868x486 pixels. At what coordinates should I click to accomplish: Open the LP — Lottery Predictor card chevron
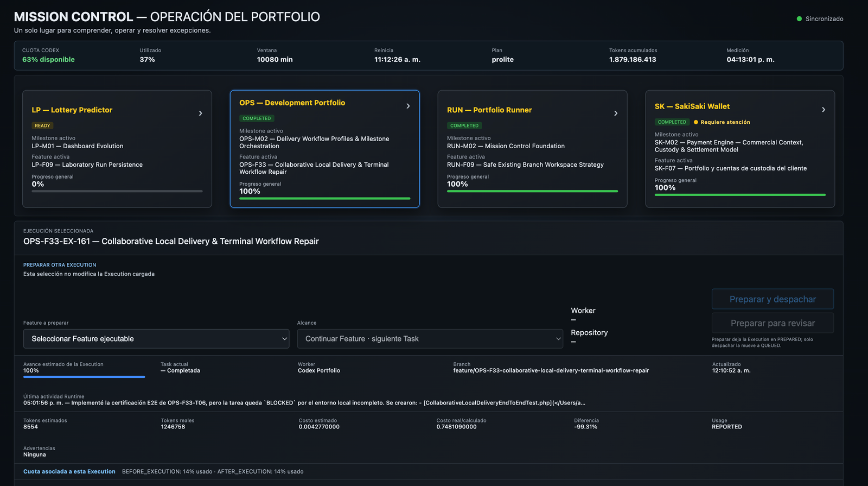200,113
